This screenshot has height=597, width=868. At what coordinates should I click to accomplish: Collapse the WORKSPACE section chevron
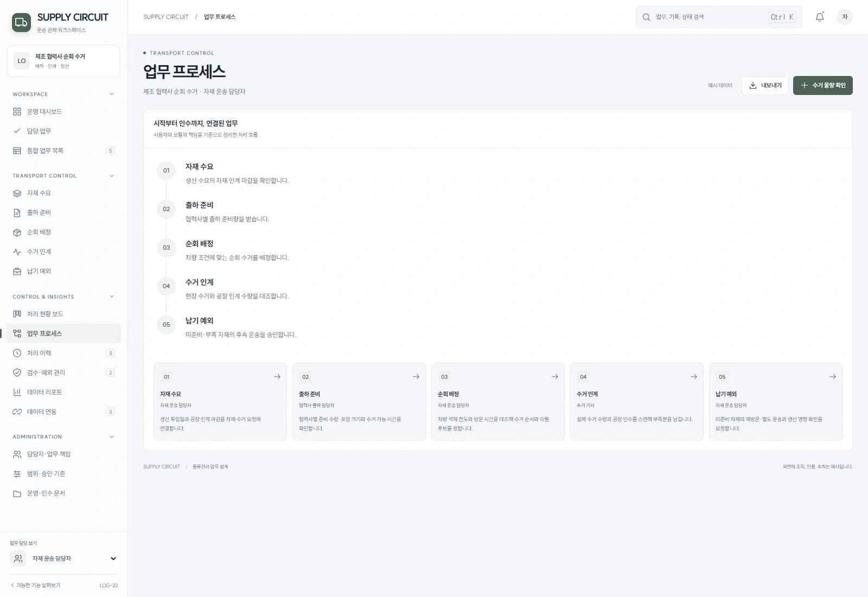point(112,94)
